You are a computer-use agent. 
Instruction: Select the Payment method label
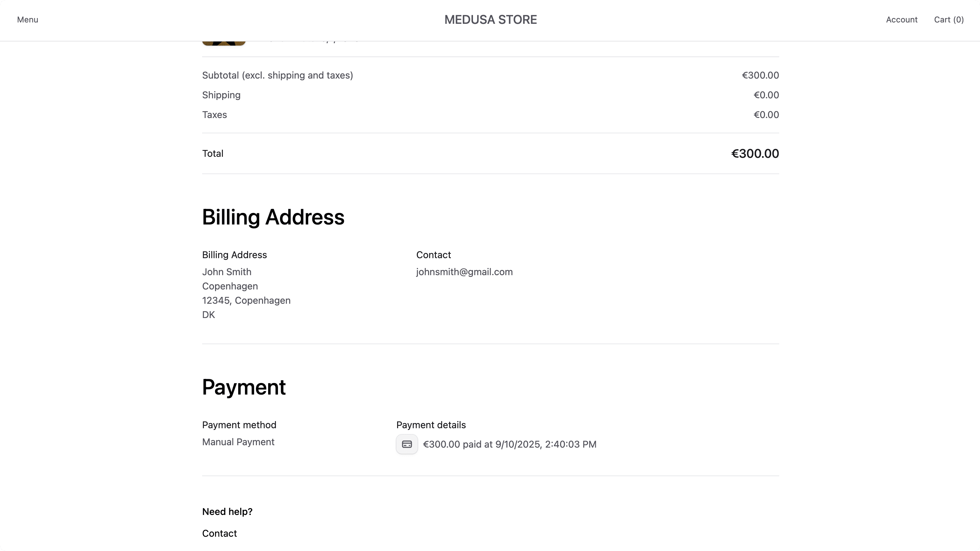coord(239,424)
